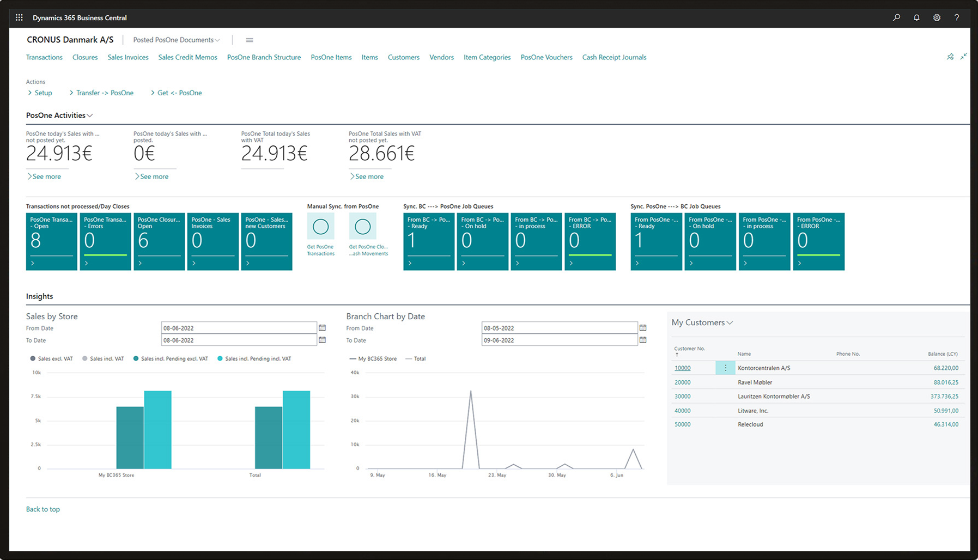Click the pin navigation icon at top right
Viewport: 978px width, 560px height.
click(950, 57)
